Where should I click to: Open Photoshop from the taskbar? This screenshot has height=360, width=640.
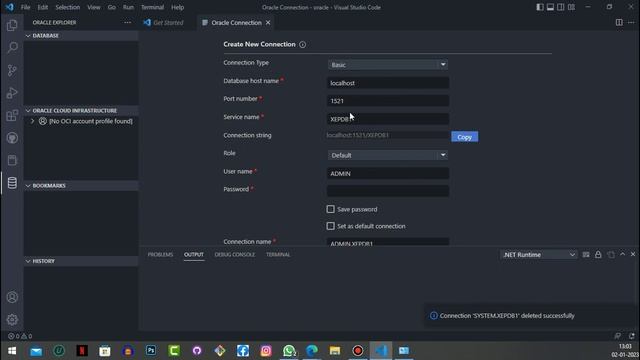[151, 351]
